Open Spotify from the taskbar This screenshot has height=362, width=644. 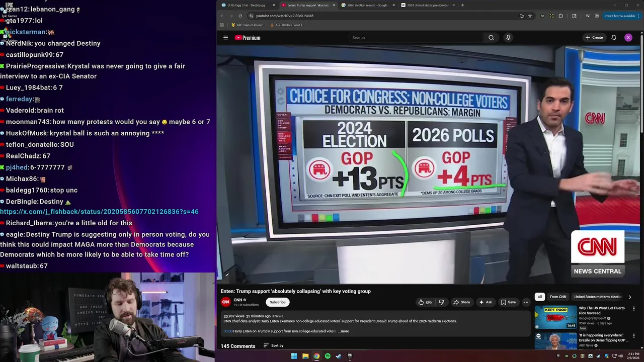click(328, 356)
